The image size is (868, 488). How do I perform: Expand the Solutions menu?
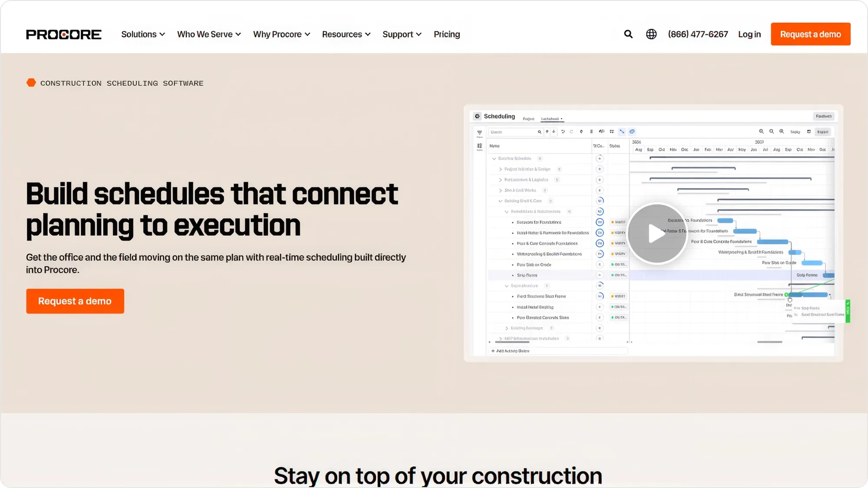143,34
